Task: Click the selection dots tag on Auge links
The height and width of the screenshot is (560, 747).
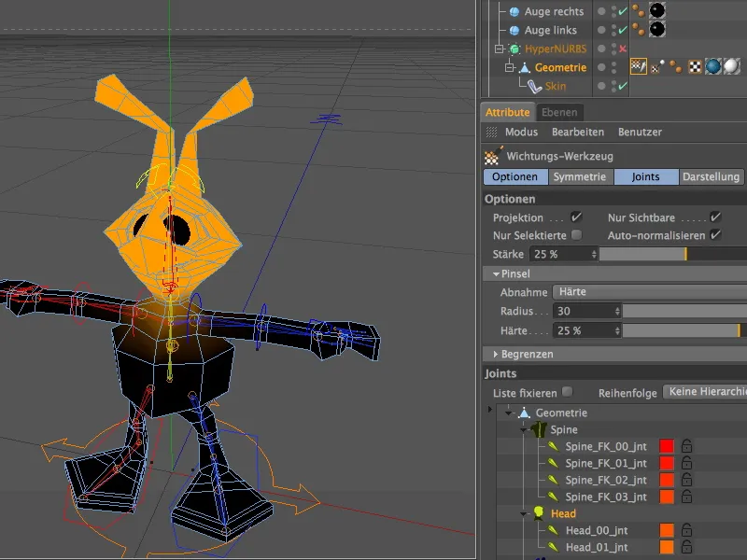Action: tap(639, 30)
